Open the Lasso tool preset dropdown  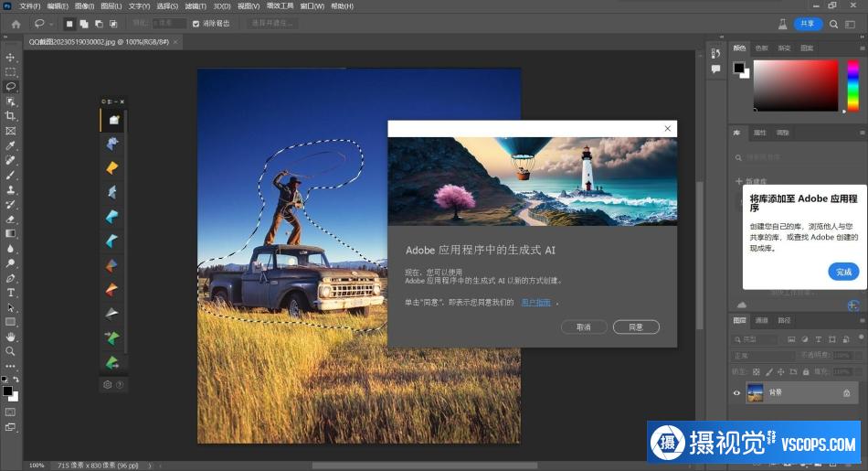point(51,24)
